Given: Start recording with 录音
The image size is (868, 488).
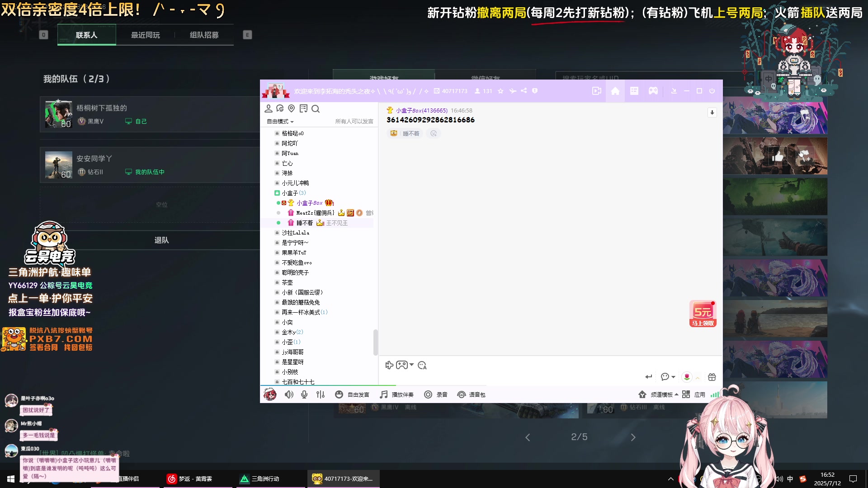Looking at the screenshot, I should tap(436, 394).
